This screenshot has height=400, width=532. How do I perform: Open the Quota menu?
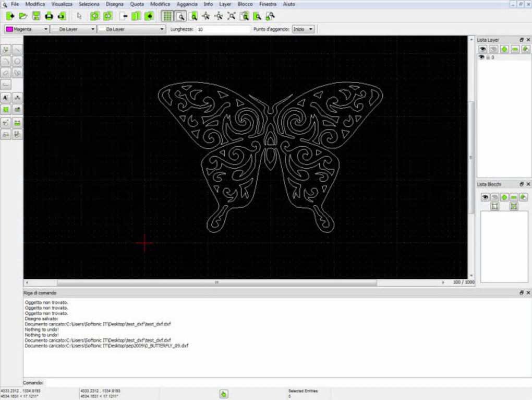point(137,4)
